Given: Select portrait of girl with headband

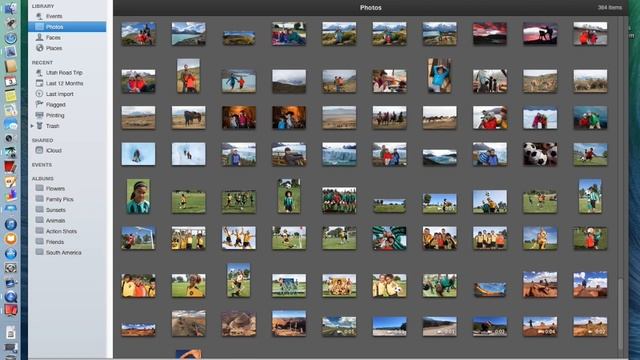Looking at the screenshot, I should 138,196.
